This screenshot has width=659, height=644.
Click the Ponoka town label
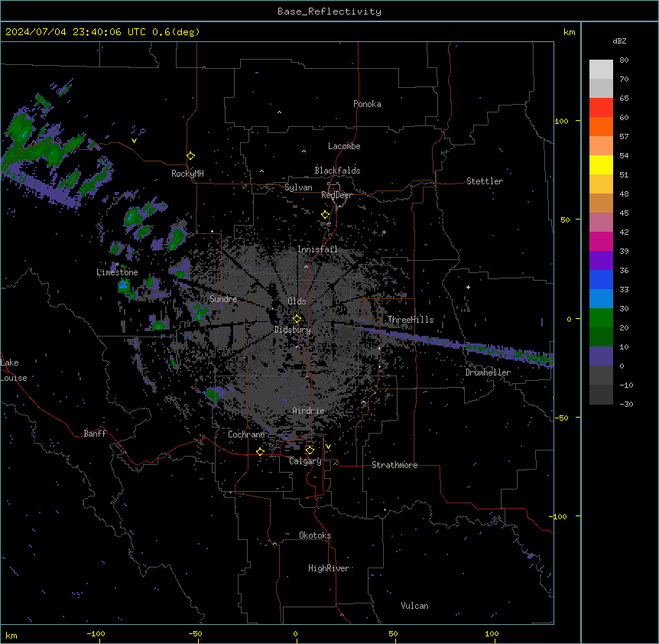point(367,104)
